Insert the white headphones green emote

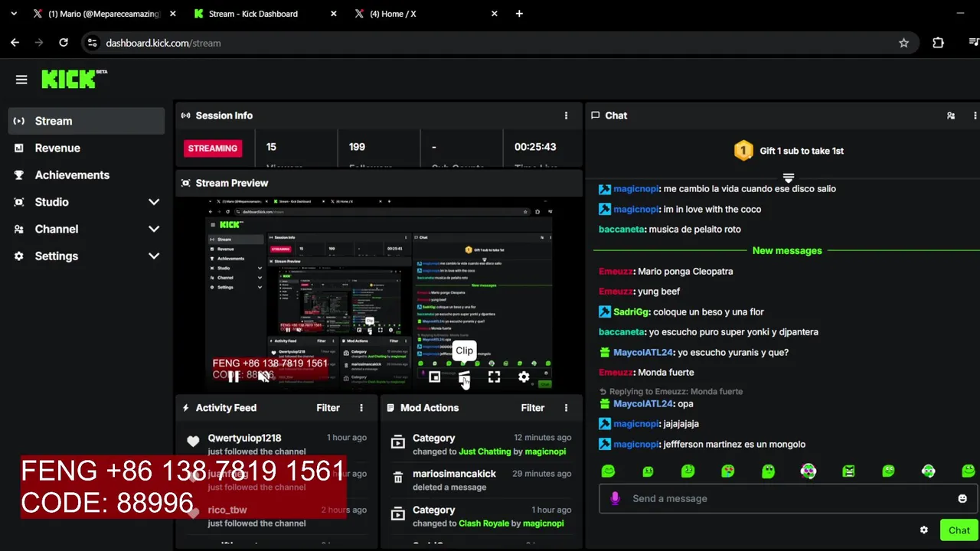pos(928,471)
